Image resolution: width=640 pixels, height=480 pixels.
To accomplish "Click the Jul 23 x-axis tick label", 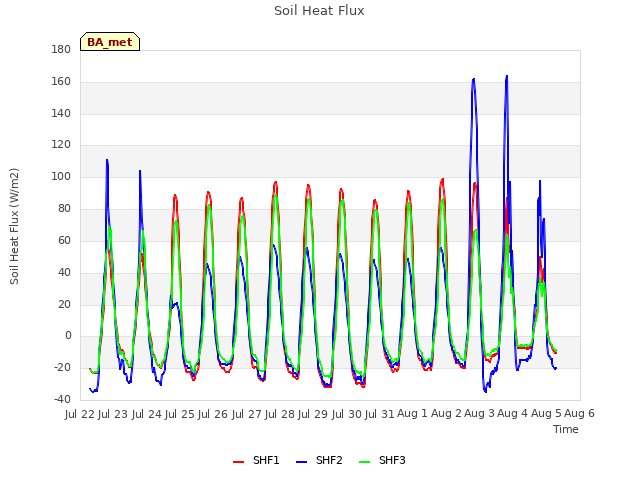I will point(113,414).
